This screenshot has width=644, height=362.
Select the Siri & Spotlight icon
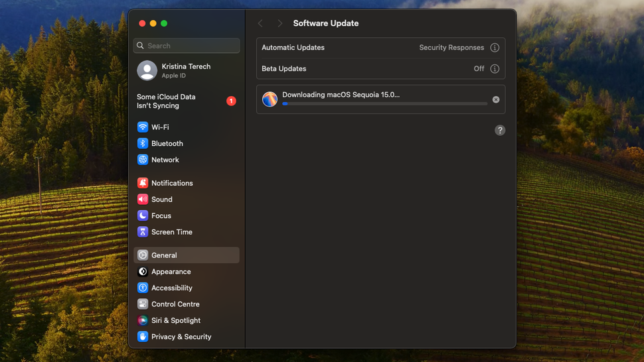tap(143, 321)
